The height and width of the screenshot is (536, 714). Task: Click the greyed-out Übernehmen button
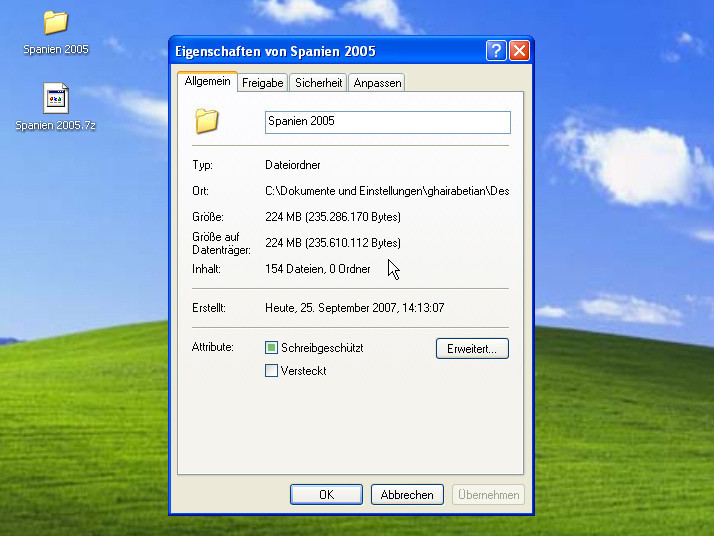pyautogui.click(x=488, y=495)
